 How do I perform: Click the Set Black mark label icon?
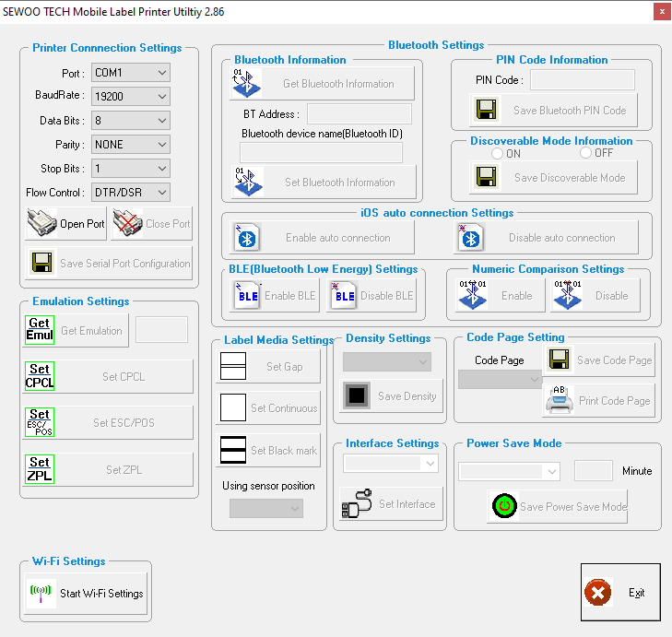pyautogui.click(x=233, y=450)
